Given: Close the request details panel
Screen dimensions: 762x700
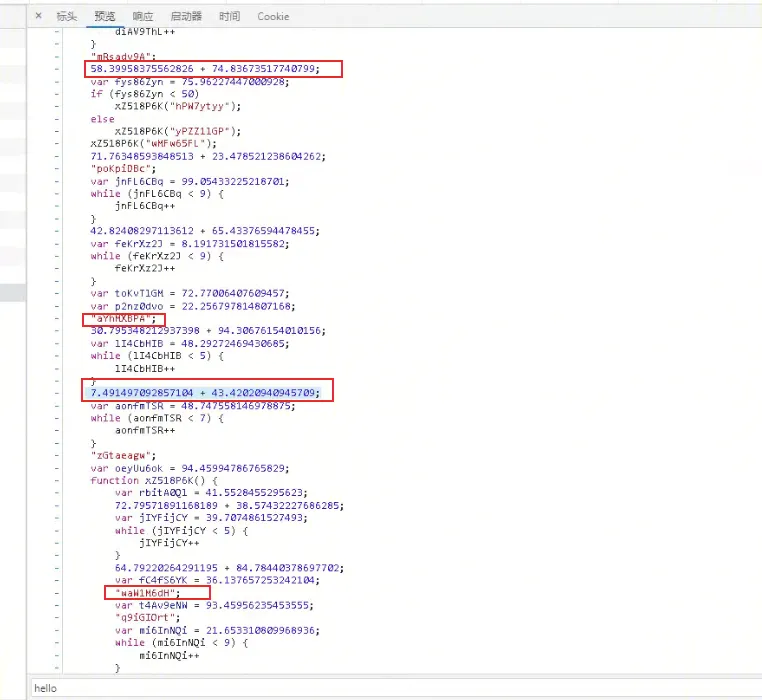Looking at the screenshot, I should (x=38, y=16).
